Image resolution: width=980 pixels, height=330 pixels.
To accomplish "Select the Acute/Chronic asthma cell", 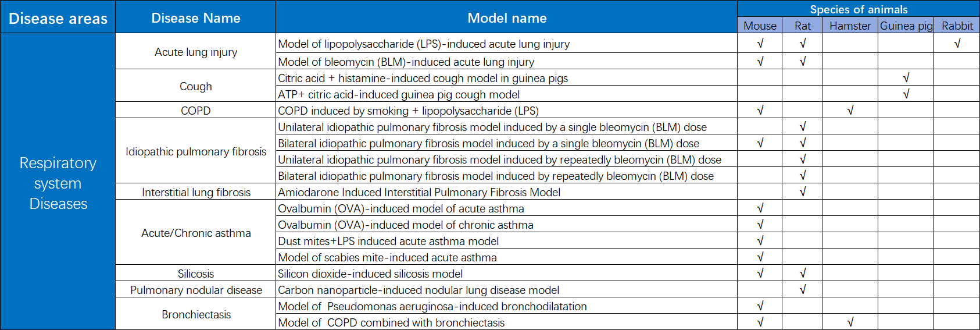I will pos(196,233).
